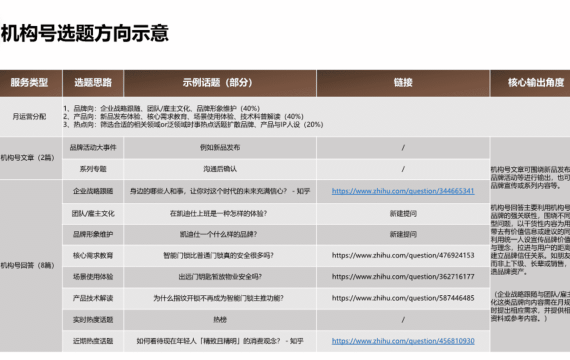Screen dimensions: 570x360
Task: Open the zhihu question 344665341 link
Action: (x=403, y=191)
